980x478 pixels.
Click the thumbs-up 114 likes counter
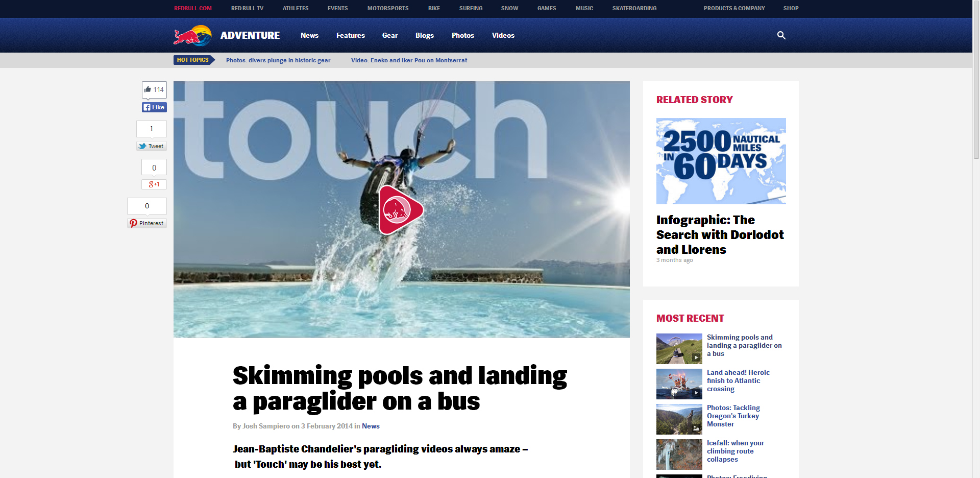[x=154, y=89]
